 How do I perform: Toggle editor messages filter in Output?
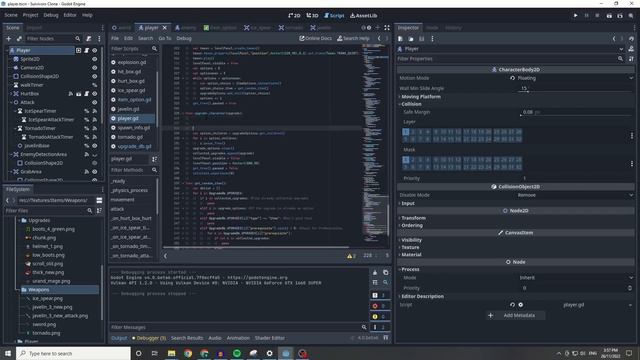tap(380, 327)
